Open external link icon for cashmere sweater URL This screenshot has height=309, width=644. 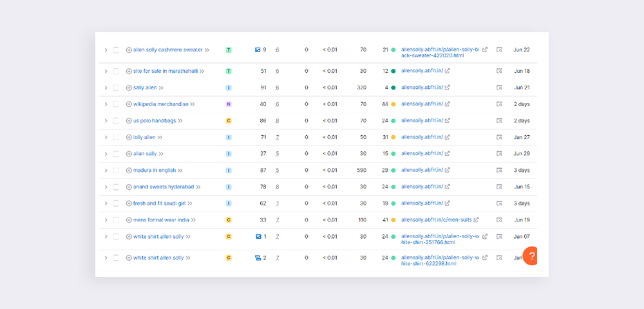[485, 50]
